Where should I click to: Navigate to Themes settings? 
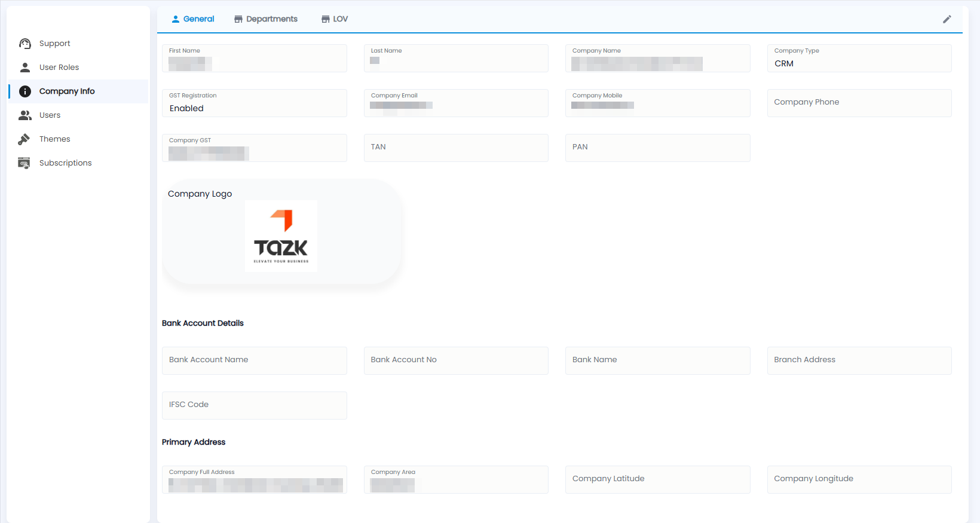(78, 139)
